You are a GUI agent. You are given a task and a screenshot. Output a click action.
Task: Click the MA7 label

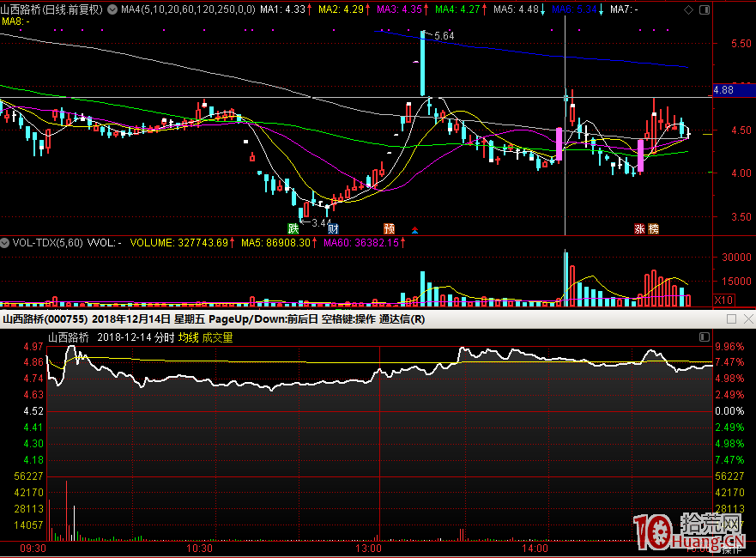625,9
